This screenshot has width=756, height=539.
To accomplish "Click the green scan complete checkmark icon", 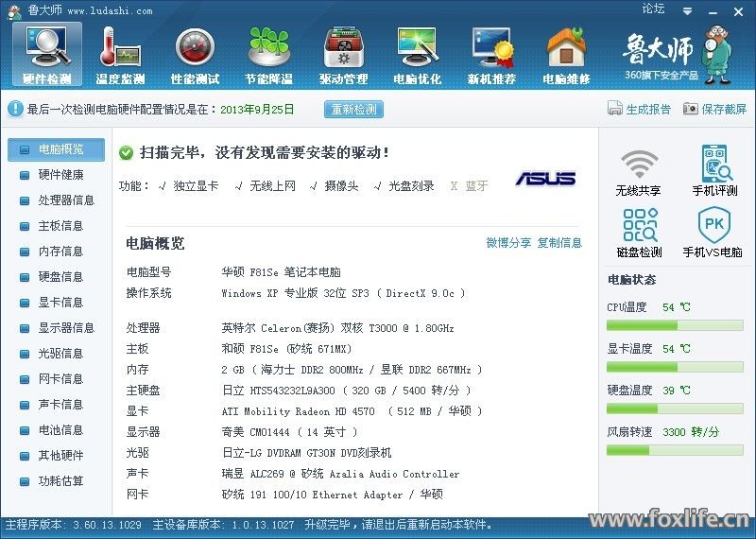I will tap(126, 153).
